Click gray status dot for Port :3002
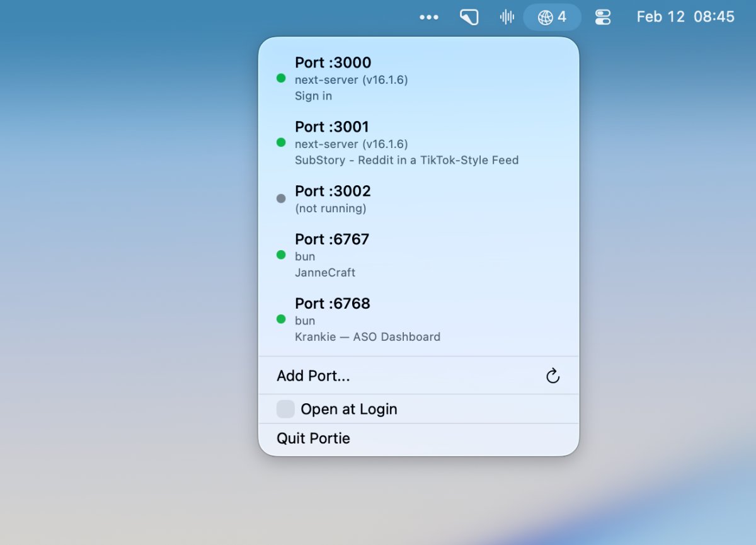Viewport: 756px width, 545px height. [281, 198]
